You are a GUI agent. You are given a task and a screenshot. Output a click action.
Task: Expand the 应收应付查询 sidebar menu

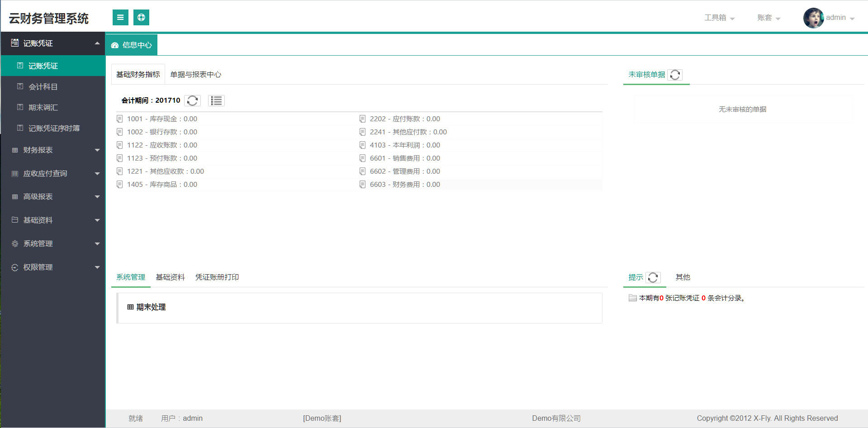pyautogui.click(x=53, y=174)
